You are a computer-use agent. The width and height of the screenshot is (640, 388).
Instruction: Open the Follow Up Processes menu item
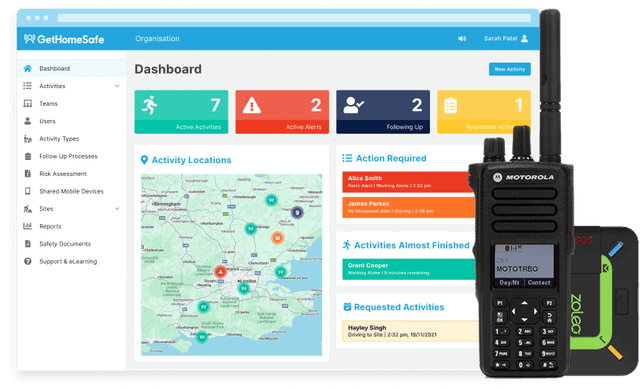[x=71, y=156]
